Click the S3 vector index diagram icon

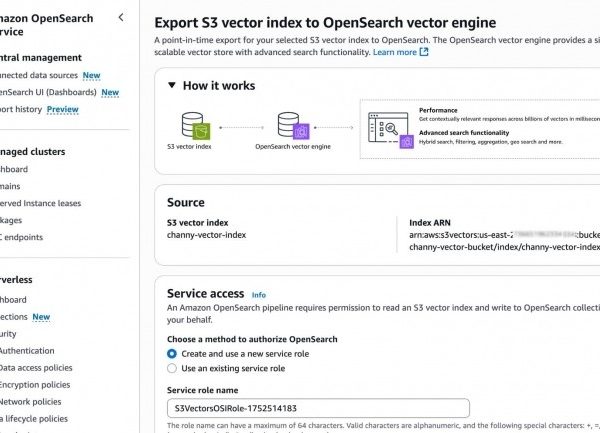[x=194, y=127]
